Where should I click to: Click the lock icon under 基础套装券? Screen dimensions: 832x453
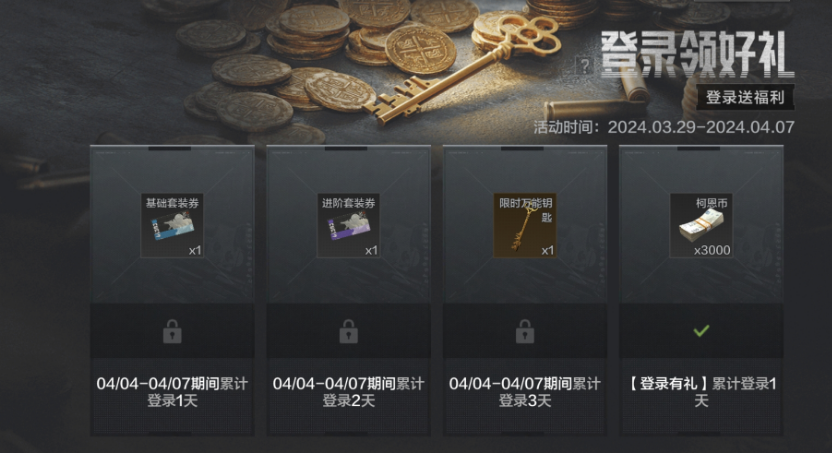172,332
